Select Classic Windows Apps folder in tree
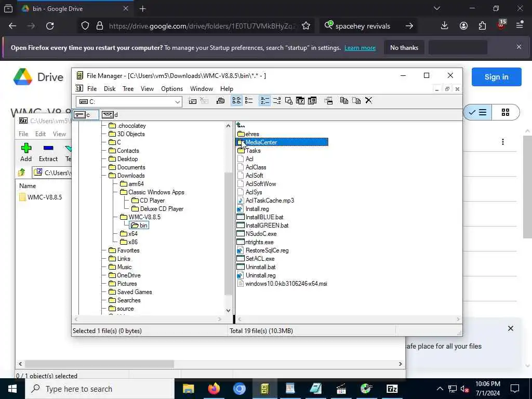The width and height of the screenshot is (532, 399). (x=152, y=192)
